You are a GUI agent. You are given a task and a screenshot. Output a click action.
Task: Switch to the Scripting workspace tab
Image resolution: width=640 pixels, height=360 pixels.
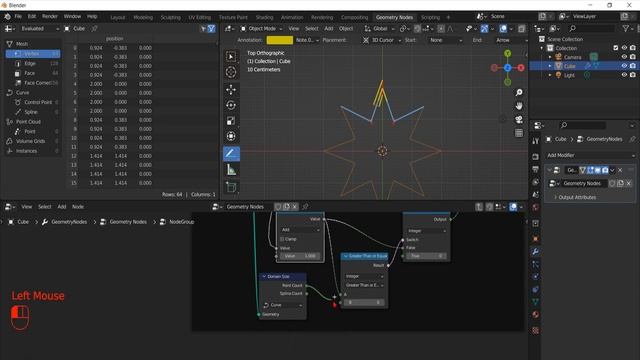430,17
